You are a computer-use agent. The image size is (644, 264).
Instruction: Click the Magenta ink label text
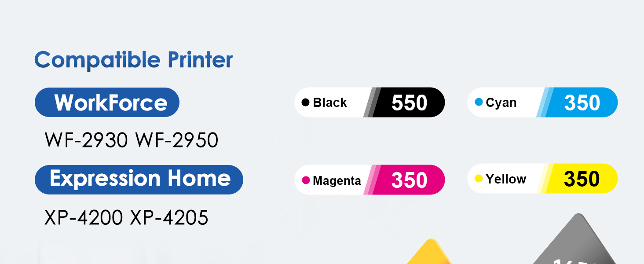tap(337, 180)
